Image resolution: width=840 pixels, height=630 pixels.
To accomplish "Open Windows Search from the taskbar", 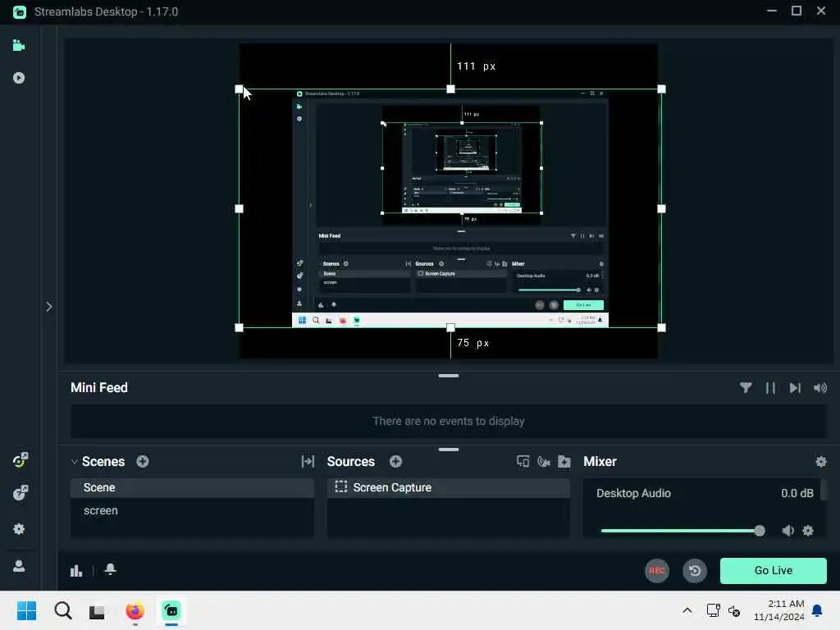I will click(x=62, y=610).
